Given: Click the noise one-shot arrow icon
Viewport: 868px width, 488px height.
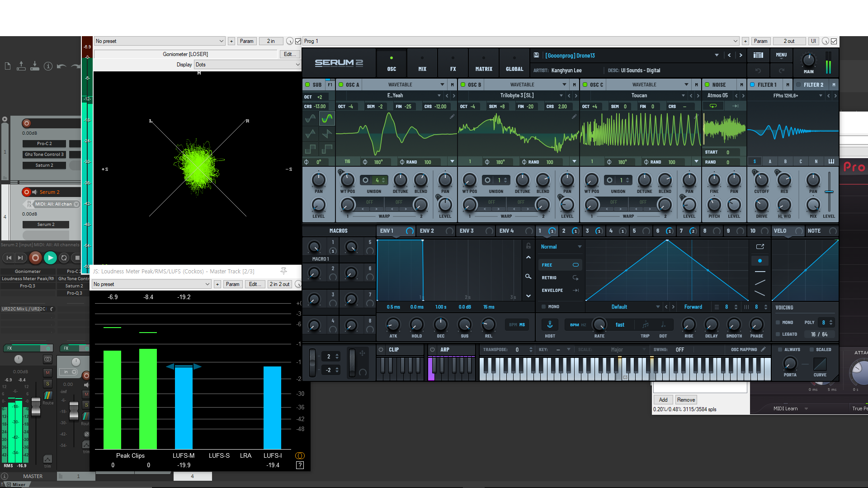Looking at the screenshot, I should [x=736, y=106].
